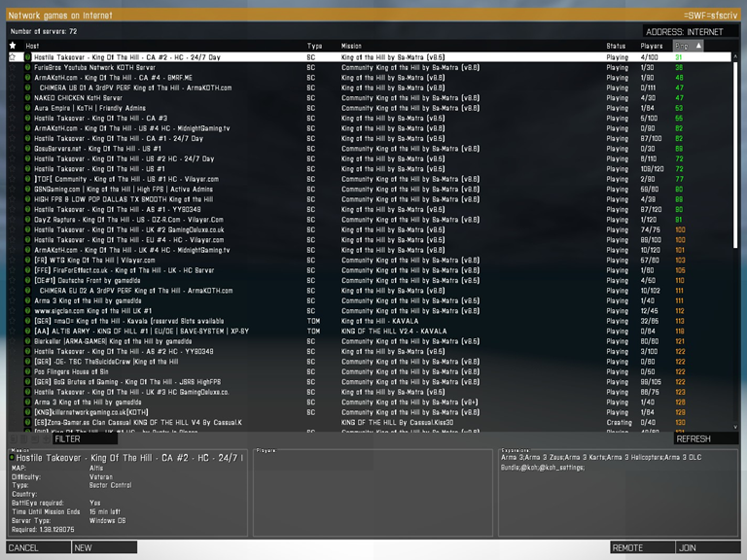Select Hostile Takeover UK #2 GamingDeluxe.co.uk

click(370, 230)
